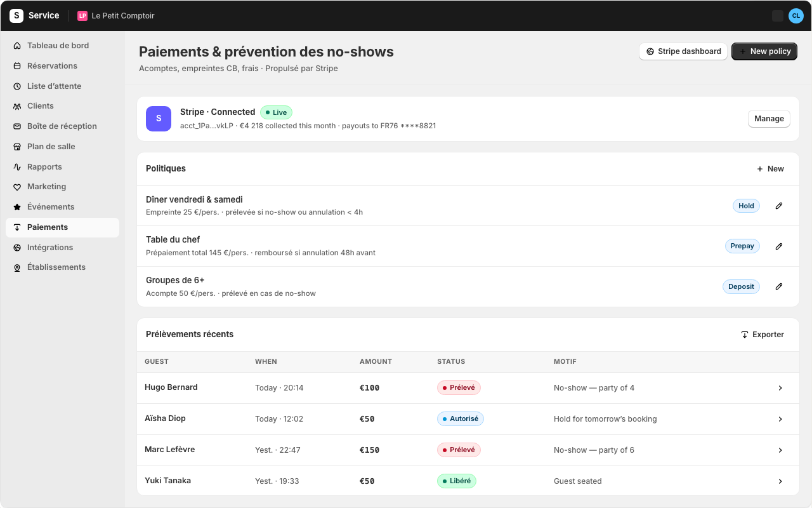Image resolution: width=812 pixels, height=508 pixels.
Task: Select guest name Aïsha Diop
Action: pos(165,418)
